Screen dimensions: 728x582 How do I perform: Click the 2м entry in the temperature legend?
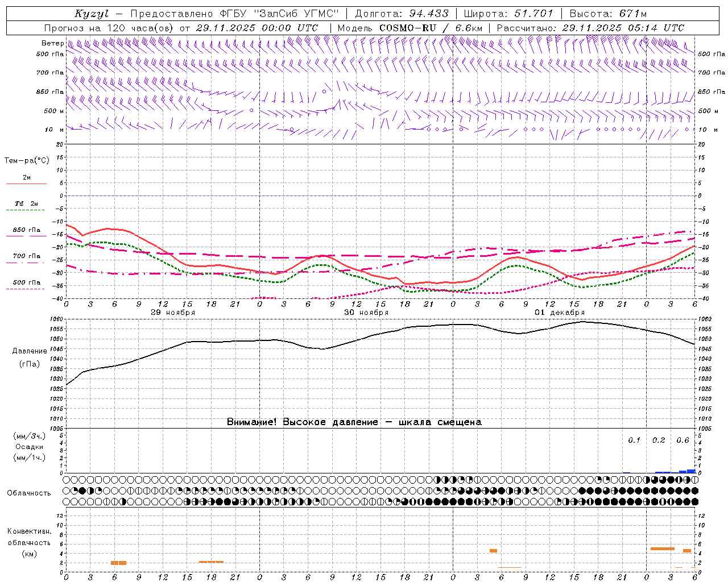pyautogui.click(x=27, y=178)
